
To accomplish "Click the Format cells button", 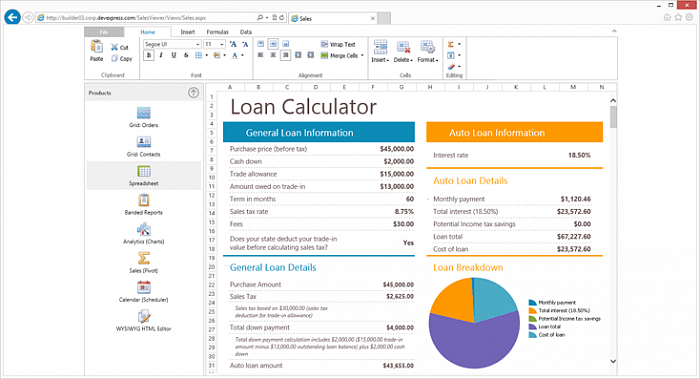I will tap(428, 52).
